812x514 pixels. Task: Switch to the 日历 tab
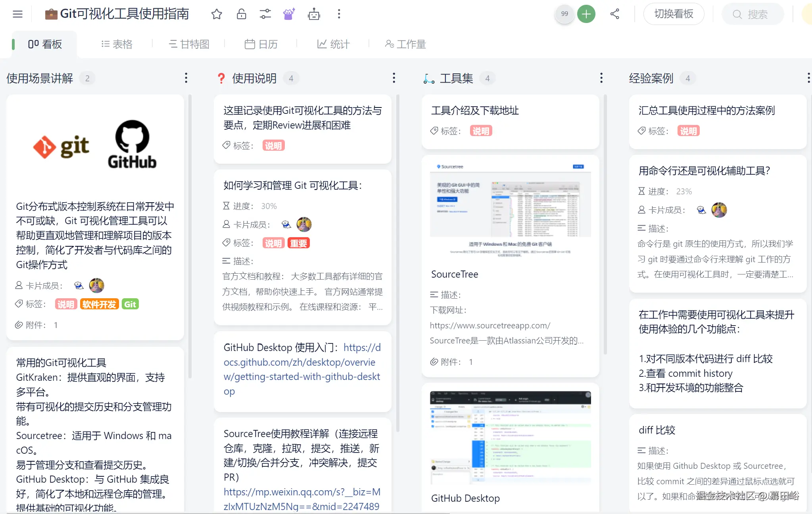click(x=261, y=44)
